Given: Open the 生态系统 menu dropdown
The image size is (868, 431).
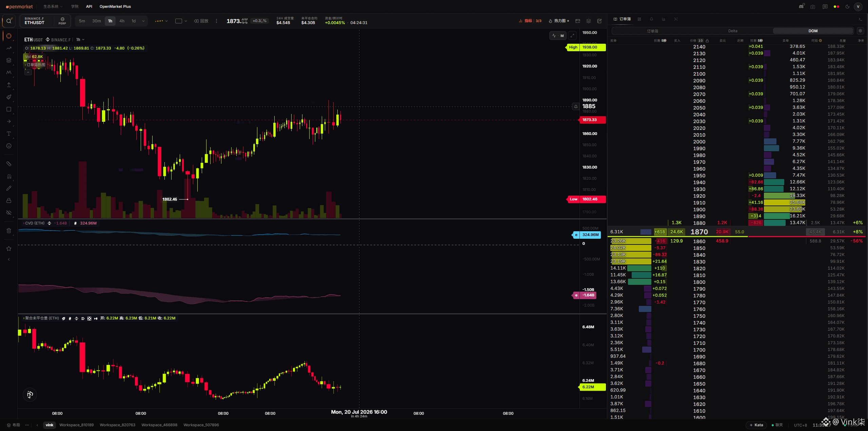Looking at the screenshot, I should pos(53,6).
